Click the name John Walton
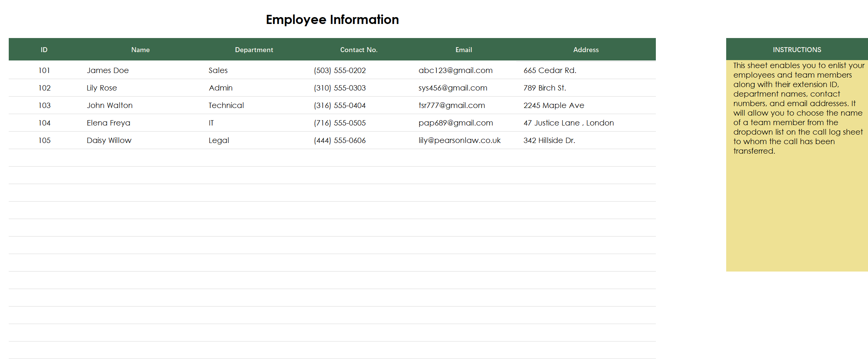Screen dimensions: 868x359 109,105
